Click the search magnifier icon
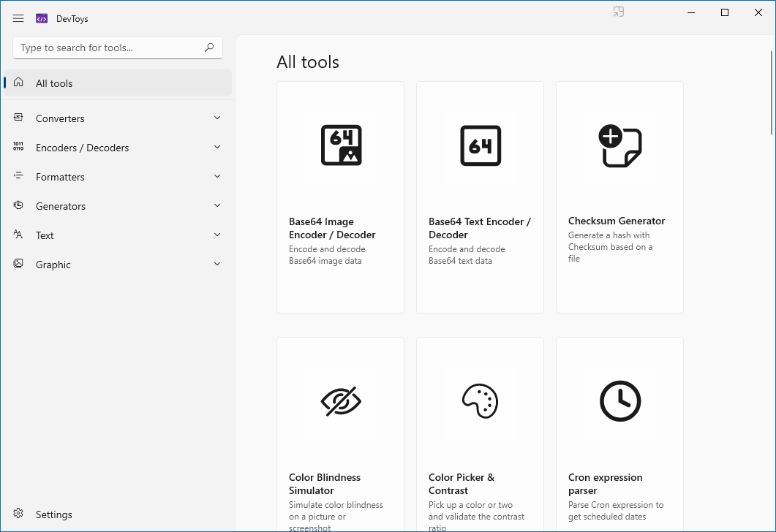 [210, 47]
